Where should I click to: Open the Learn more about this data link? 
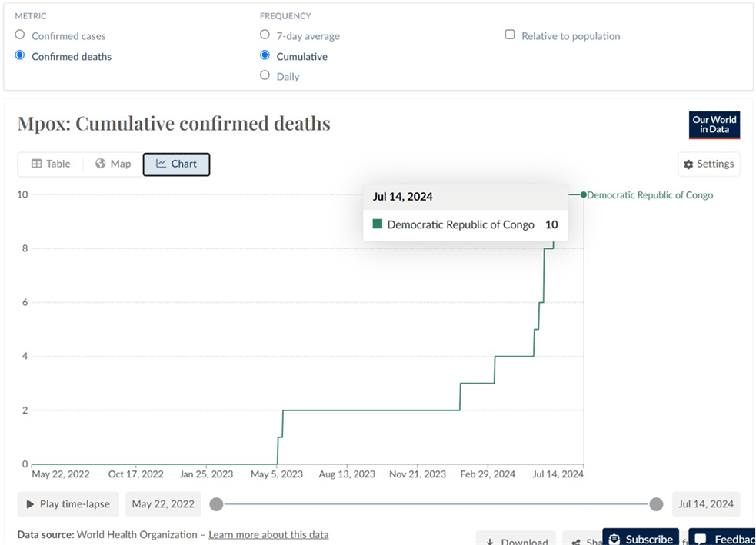point(268,534)
